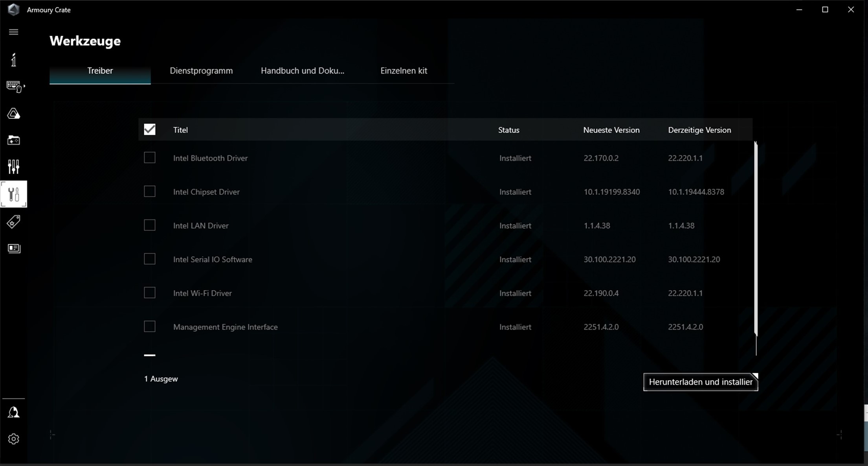Check the Intel Wi-Fi Driver checkbox
Viewport: 868px width, 466px height.
pyautogui.click(x=150, y=293)
